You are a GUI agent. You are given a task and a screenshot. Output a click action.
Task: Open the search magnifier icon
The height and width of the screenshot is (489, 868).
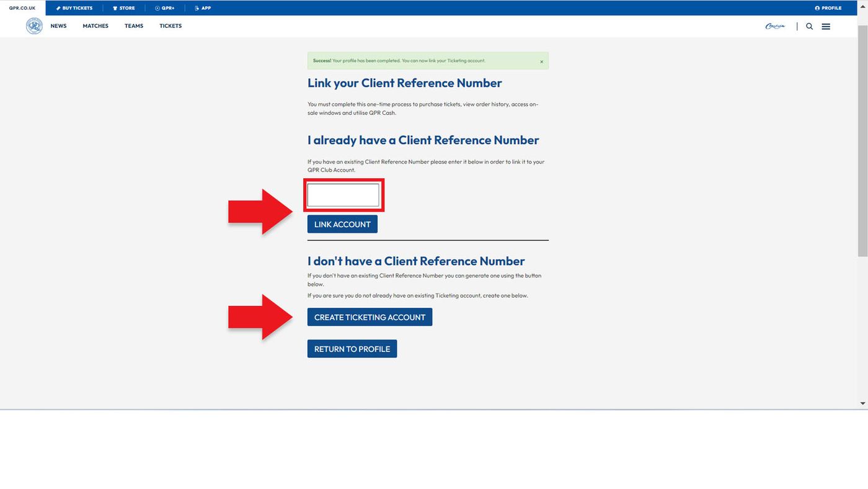coord(809,27)
